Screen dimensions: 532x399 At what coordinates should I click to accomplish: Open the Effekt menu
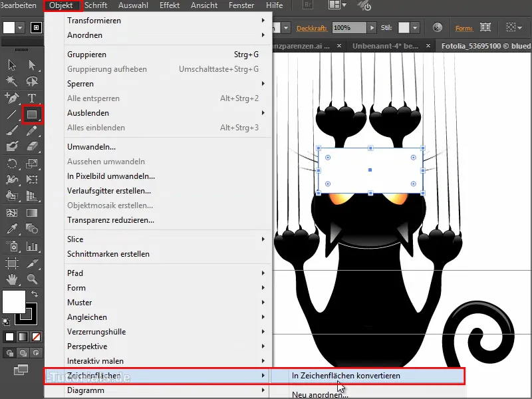(170, 5)
